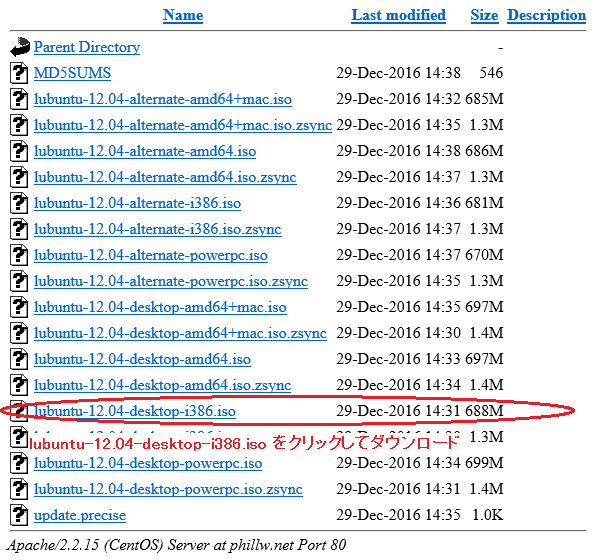Click file icon beside desktop-amd64+mac.iso

(19, 307)
